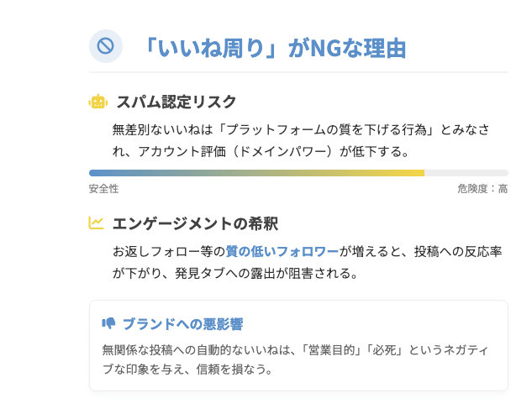
Task: Click the 安全性 label under the gauge
Action: (x=104, y=188)
